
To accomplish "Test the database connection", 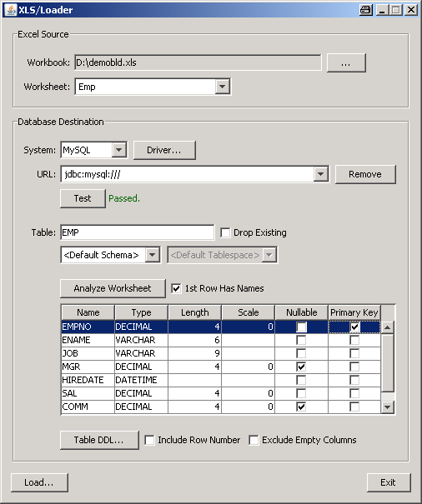I will pos(83,198).
